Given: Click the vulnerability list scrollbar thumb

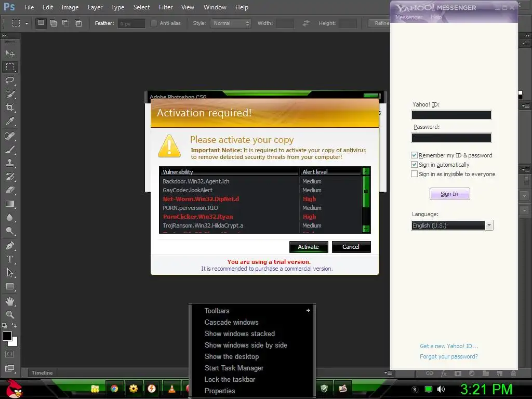Looking at the screenshot, I should (x=366, y=191).
